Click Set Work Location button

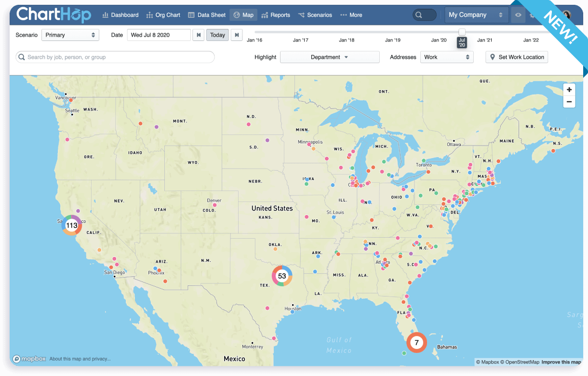517,57
